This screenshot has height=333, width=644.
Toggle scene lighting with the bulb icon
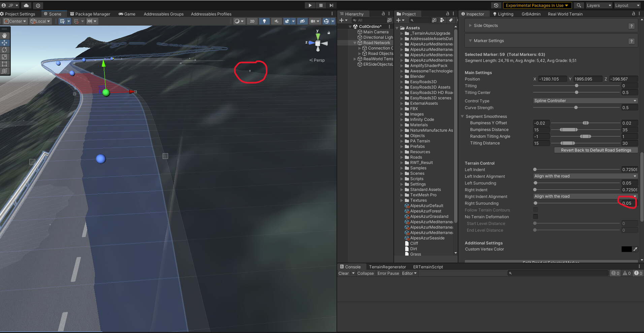264,21
